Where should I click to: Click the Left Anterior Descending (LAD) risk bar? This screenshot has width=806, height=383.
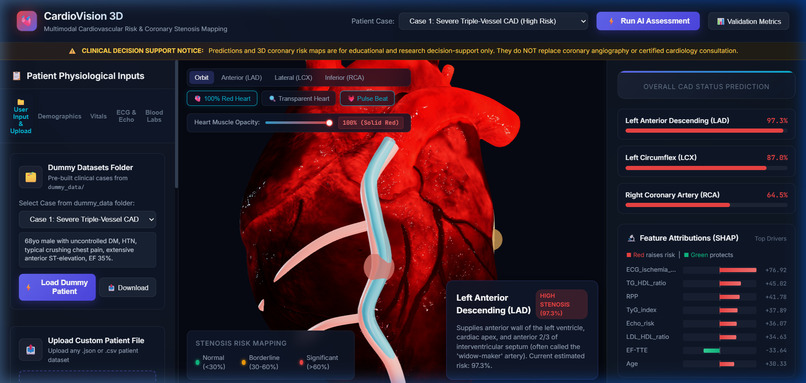coord(706,131)
